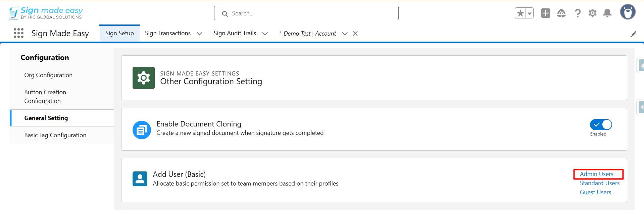
Task: Switch to the Sign Setup tab
Action: [x=119, y=33]
